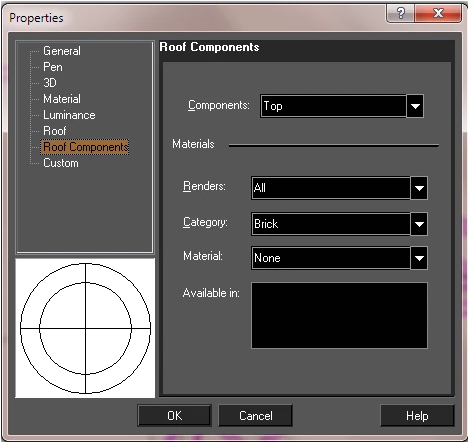This screenshot has width=470, height=443.
Task: Click inside the Available in list box
Action: coord(339,316)
